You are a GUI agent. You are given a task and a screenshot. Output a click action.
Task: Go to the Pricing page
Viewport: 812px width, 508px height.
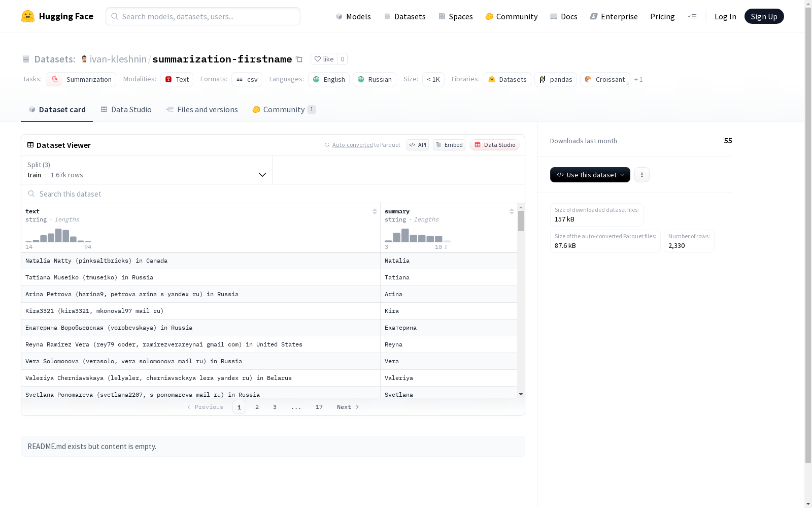662,16
